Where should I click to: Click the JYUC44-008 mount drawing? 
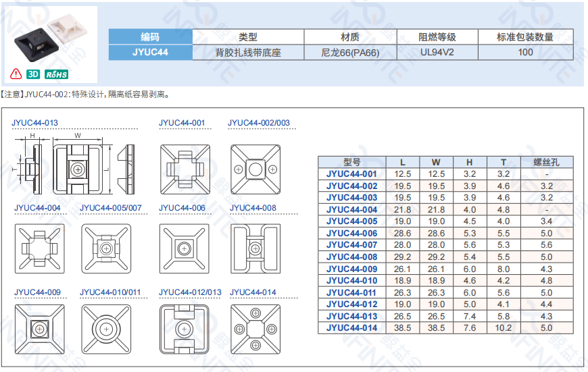point(255,248)
